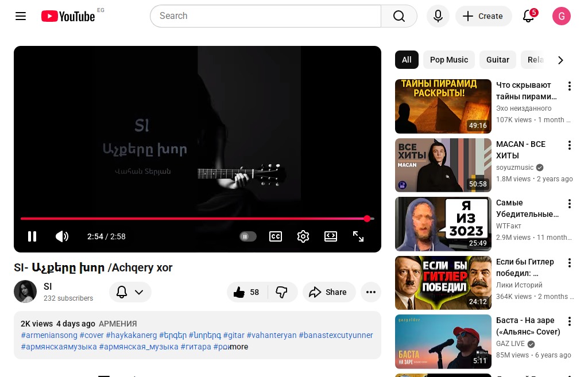Open options for Самые Убедительные video
588x377 pixels.
[x=569, y=204]
